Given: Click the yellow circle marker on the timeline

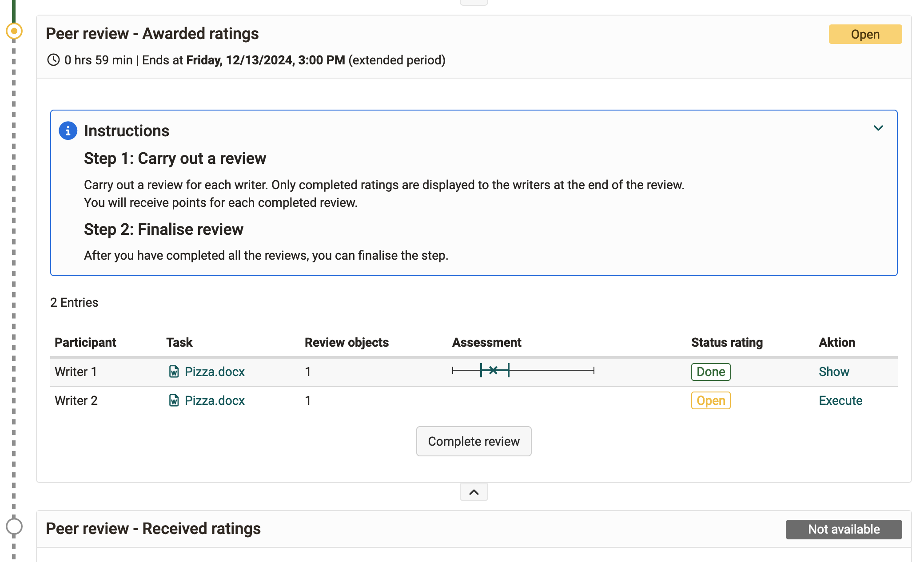Looking at the screenshot, I should [14, 31].
